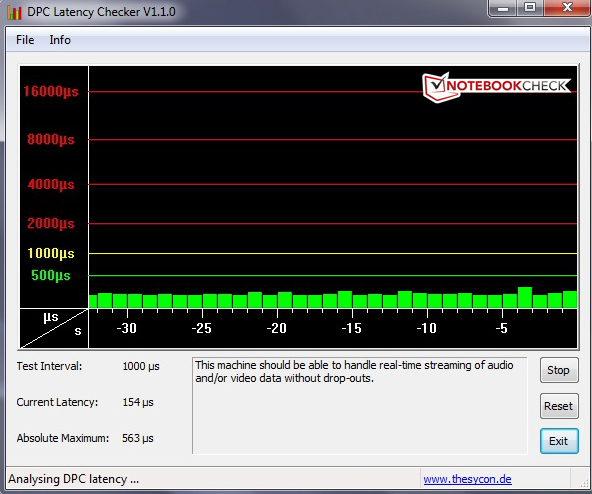Click the status message text box
The image size is (592, 494).
[360, 405]
